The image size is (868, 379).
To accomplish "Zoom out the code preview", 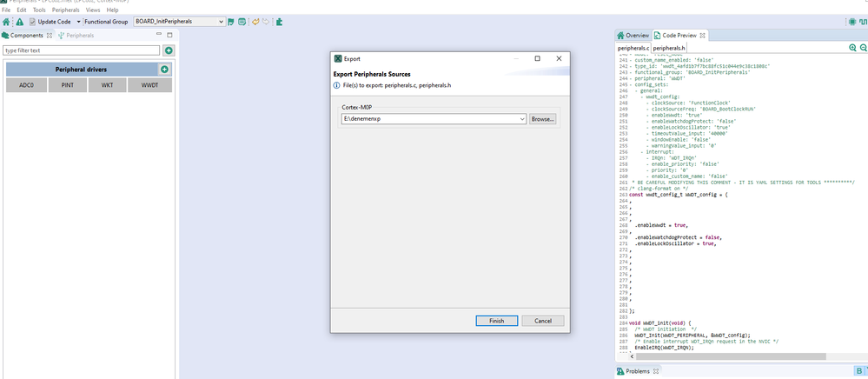I will [863, 48].
